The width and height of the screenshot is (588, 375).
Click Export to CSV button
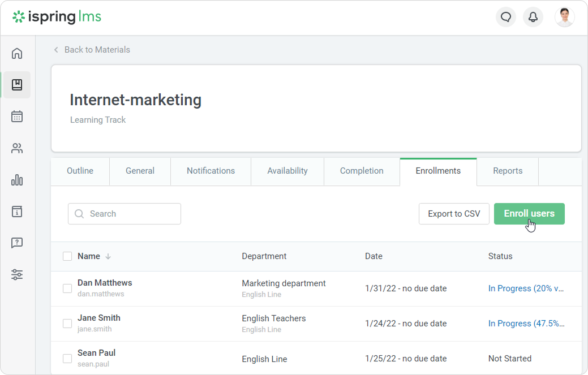pyautogui.click(x=454, y=214)
